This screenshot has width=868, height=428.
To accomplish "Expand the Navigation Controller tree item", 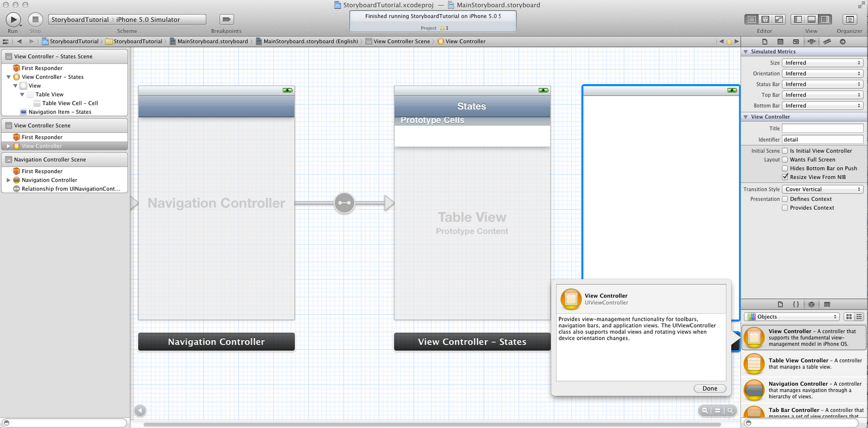I will [x=8, y=180].
